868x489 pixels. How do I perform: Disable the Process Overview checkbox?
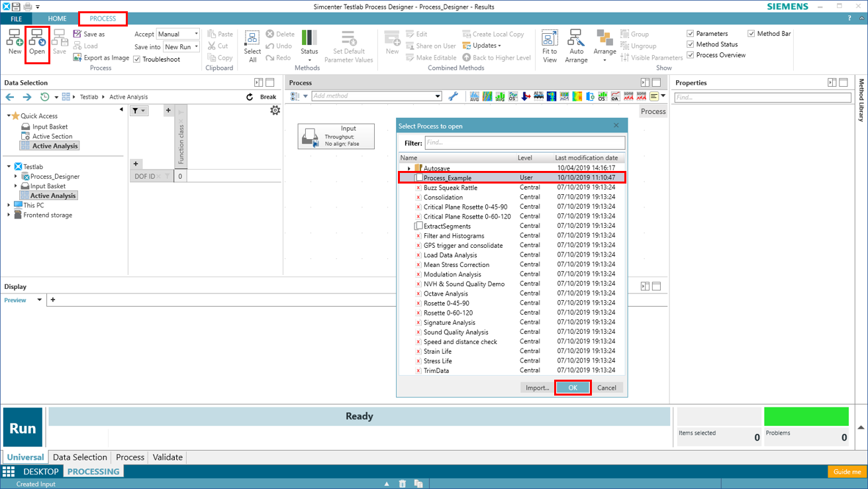pyautogui.click(x=691, y=55)
